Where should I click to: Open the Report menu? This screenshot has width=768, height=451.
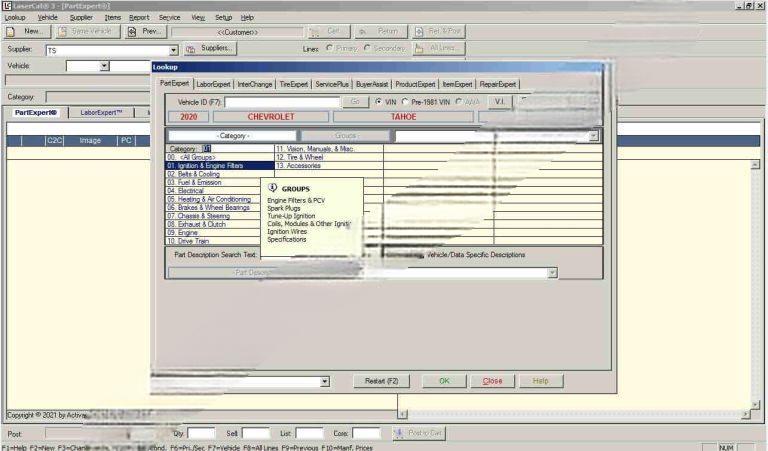click(139, 18)
